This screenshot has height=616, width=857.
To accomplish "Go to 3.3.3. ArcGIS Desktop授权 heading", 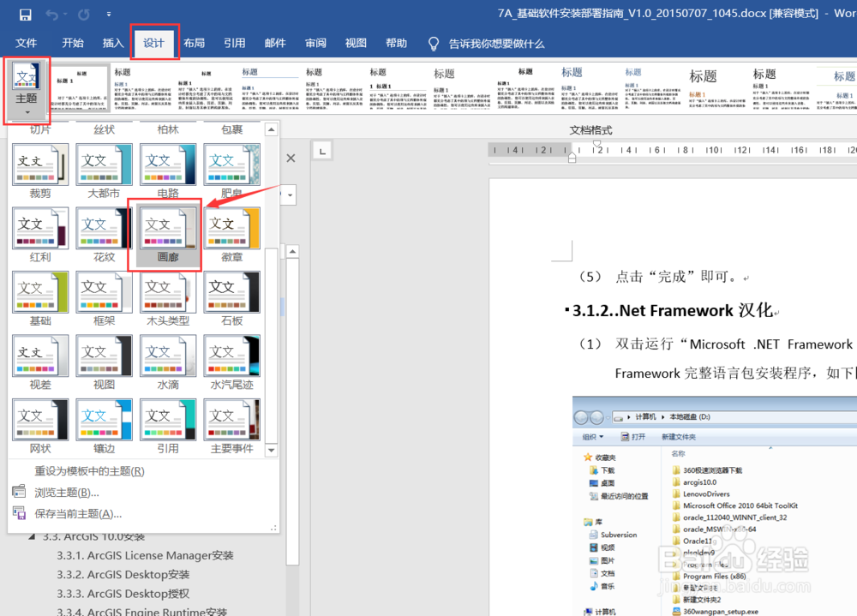I will click(123, 594).
